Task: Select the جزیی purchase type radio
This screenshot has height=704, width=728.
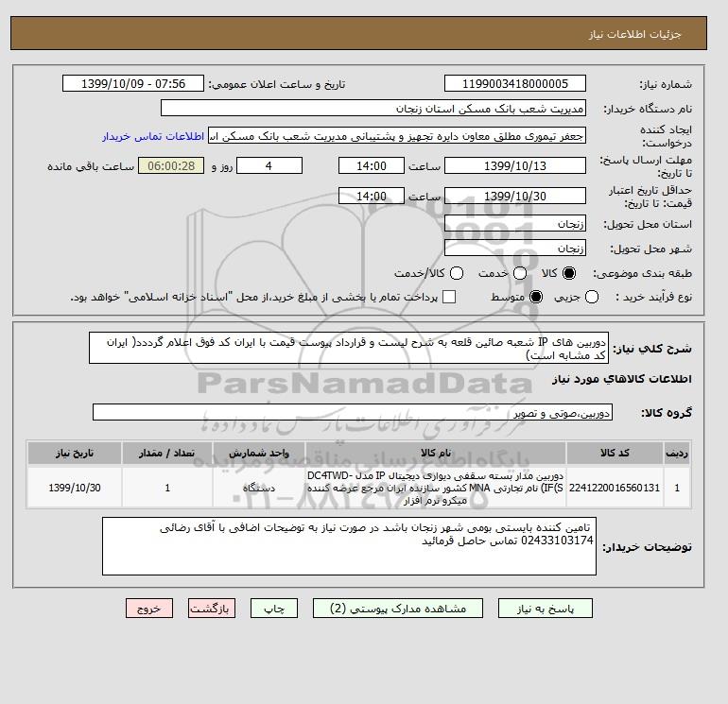Action: click(592, 297)
